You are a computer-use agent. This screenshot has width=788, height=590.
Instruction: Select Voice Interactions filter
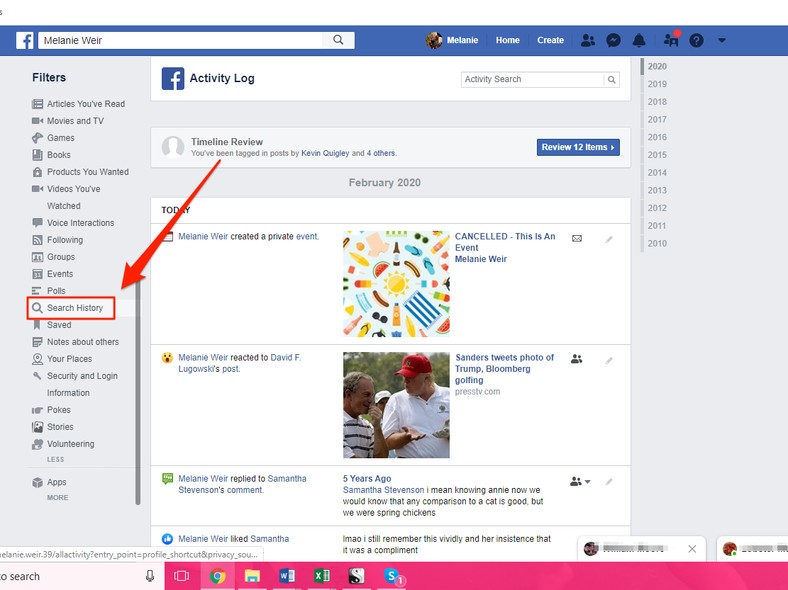coord(73,223)
